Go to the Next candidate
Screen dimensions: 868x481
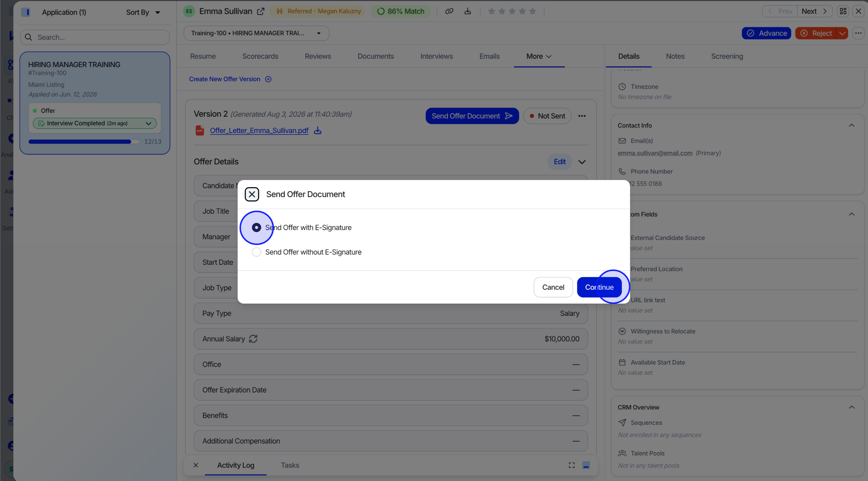click(814, 11)
